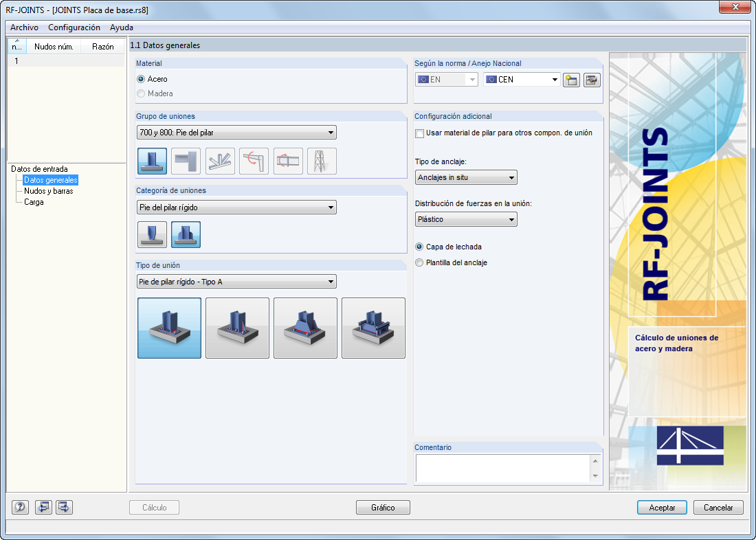Open the Tipo de unión dropdown

236,282
